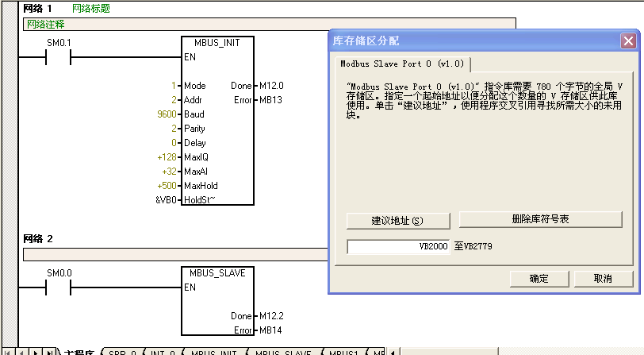Click the EN input of MBUS_INIT
Viewport: 644px width, 355px height.
pyautogui.click(x=190, y=56)
